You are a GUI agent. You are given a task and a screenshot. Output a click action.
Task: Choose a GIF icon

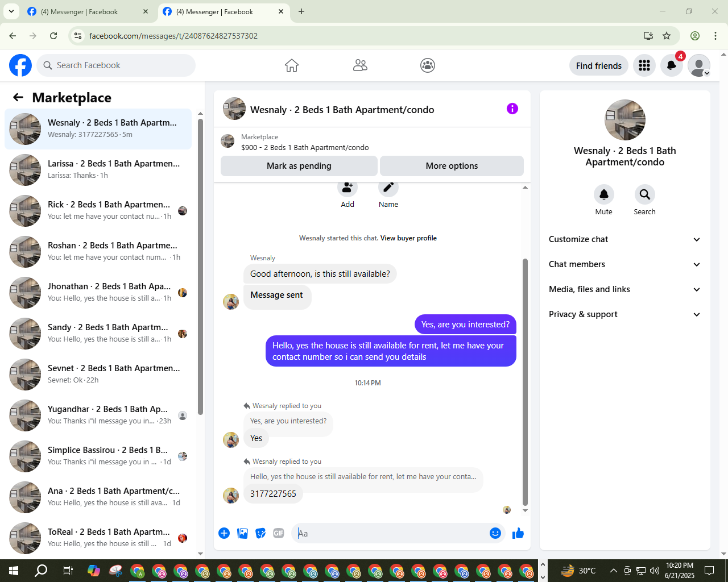279,533
